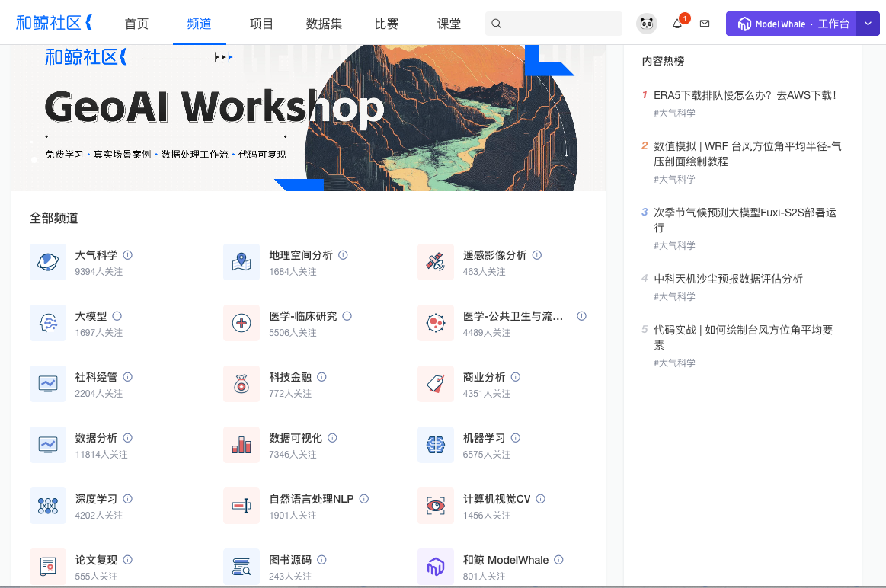Open the 地理空间分析 map pin icon
Screen dimensions: 886x588
click(x=241, y=262)
